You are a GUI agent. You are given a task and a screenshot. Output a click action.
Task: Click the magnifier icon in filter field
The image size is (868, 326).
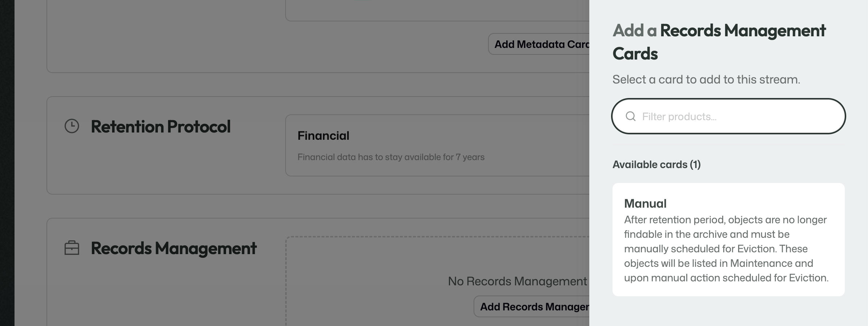pyautogui.click(x=631, y=116)
